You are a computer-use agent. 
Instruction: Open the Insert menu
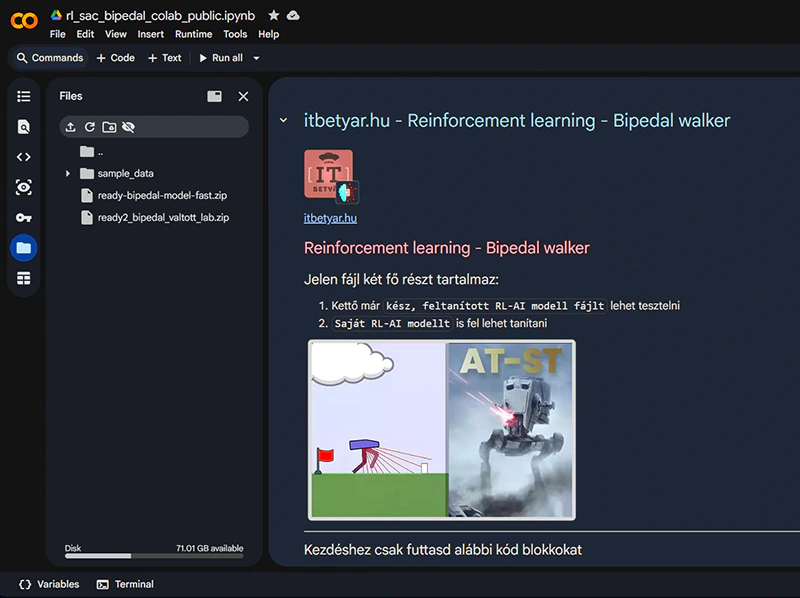pyautogui.click(x=151, y=34)
